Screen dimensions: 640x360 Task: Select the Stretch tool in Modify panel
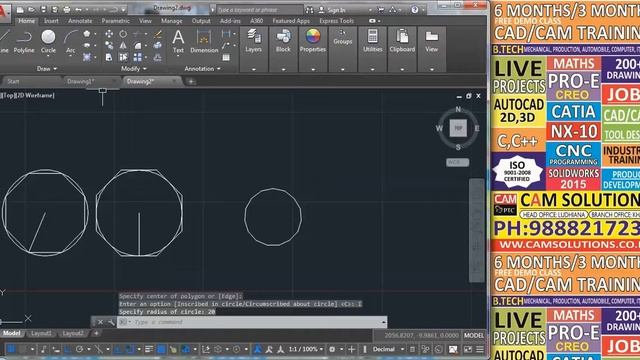(109, 57)
